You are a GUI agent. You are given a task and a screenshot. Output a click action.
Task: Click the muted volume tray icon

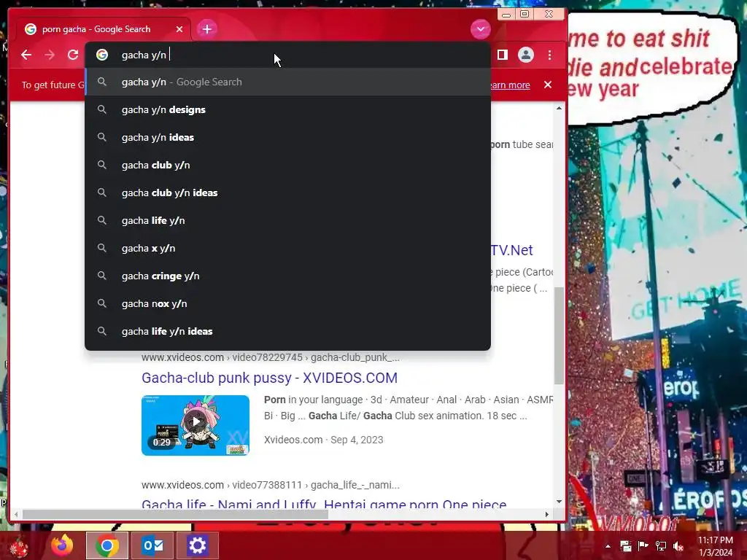click(678, 546)
